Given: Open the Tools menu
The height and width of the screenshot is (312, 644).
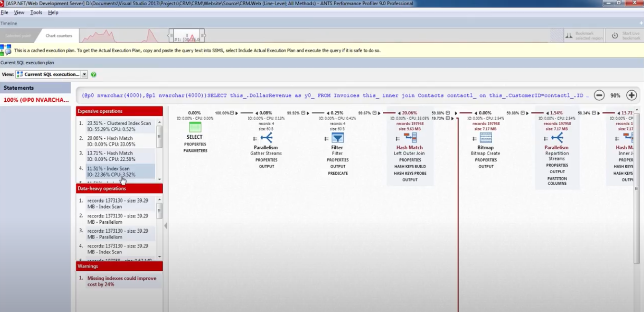Looking at the screenshot, I should [x=36, y=12].
